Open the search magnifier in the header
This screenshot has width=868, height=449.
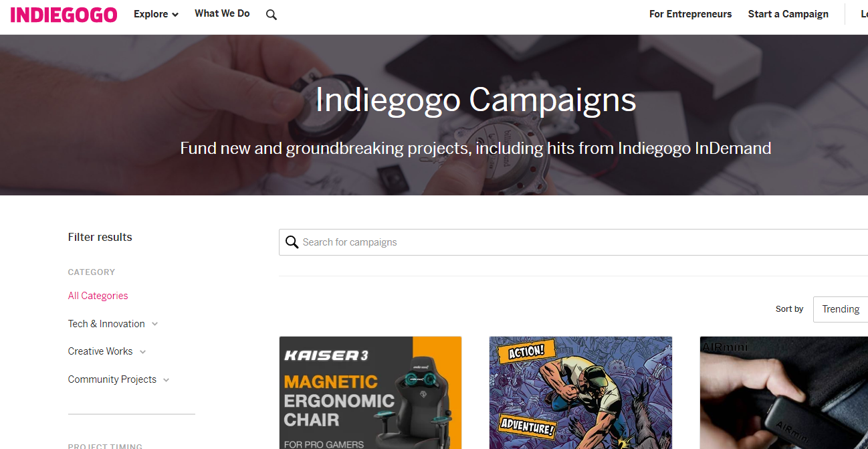tap(271, 15)
